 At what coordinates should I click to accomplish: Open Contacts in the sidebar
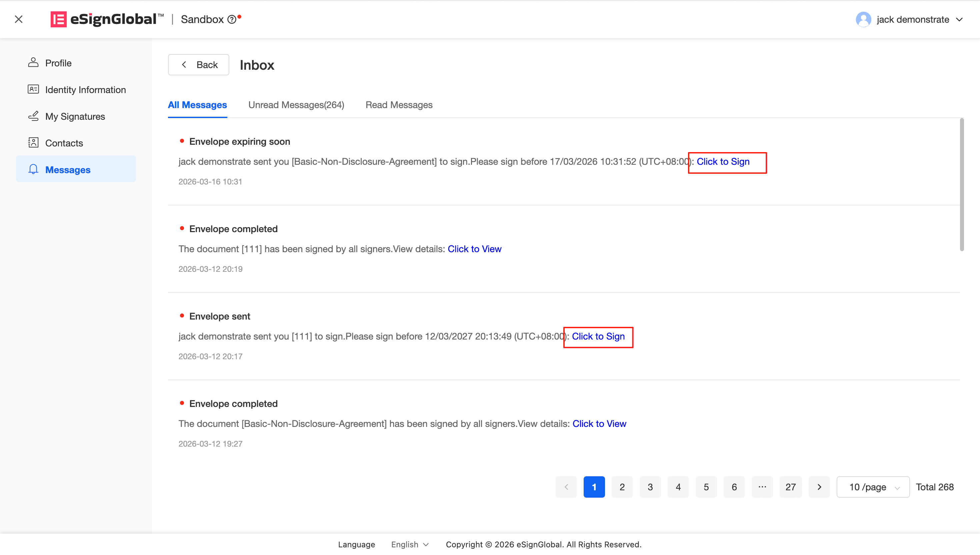pyautogui.click(x=64, y=143)
